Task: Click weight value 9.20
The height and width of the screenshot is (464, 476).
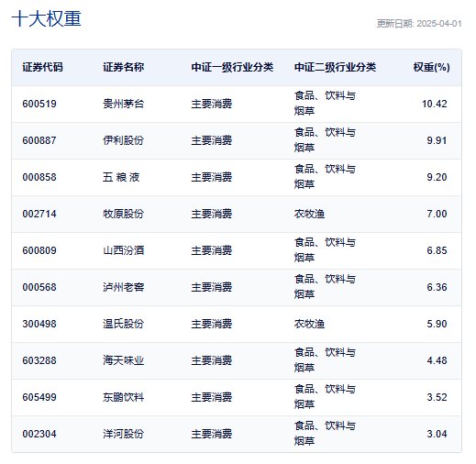Action: tap(437, 177)
